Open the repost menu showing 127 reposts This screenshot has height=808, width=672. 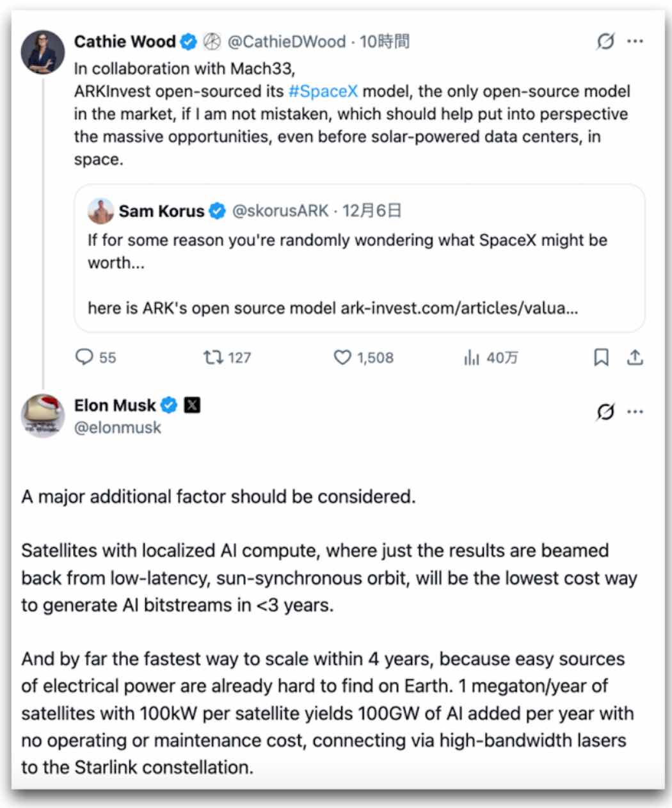click(x=213, y=358)
